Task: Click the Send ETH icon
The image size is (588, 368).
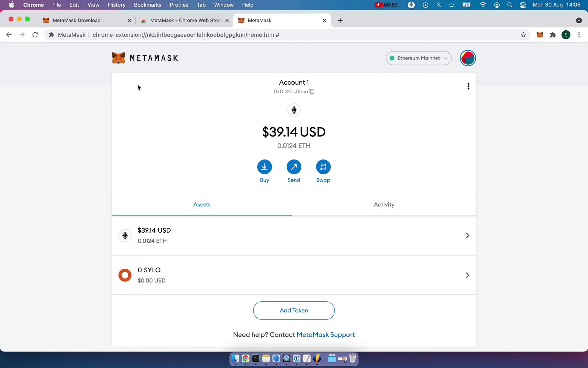Action: [294, 167]
